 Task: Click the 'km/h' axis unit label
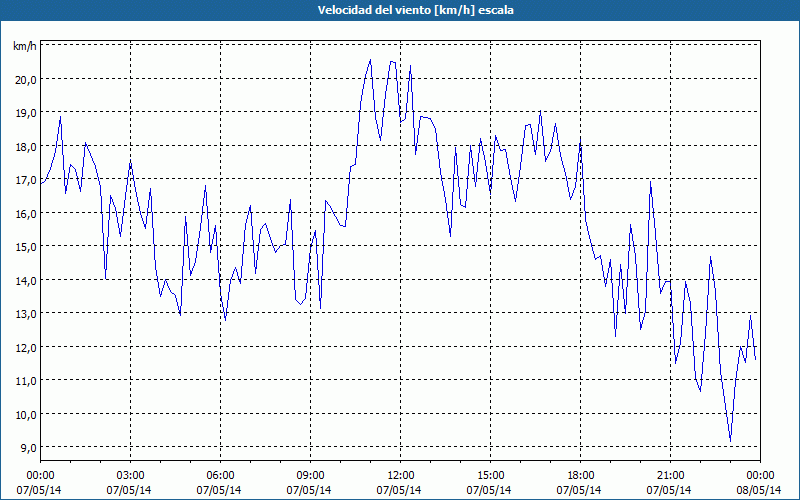[x=25, y=46]
